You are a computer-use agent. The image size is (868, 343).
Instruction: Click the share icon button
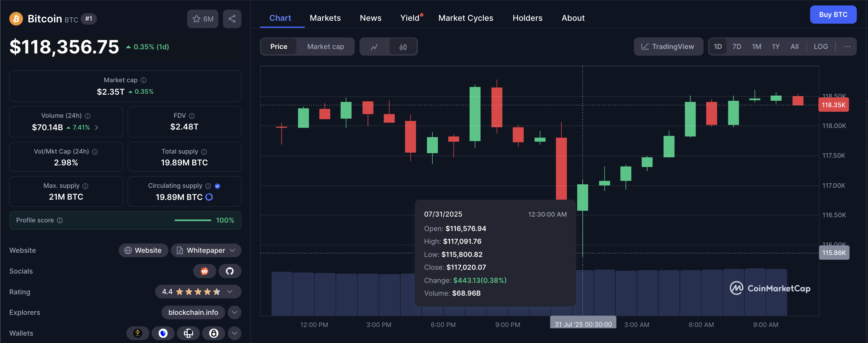tap(232, 19)
